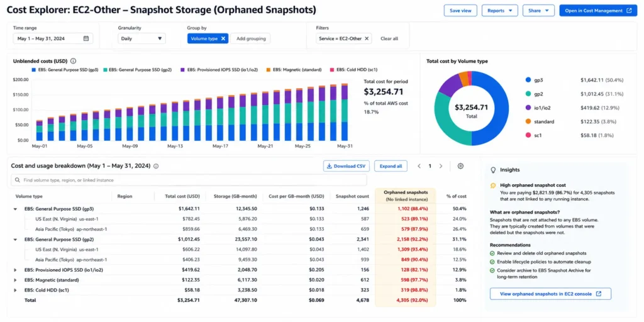Click the info icon beside Unblended costs

pos(73,61)
